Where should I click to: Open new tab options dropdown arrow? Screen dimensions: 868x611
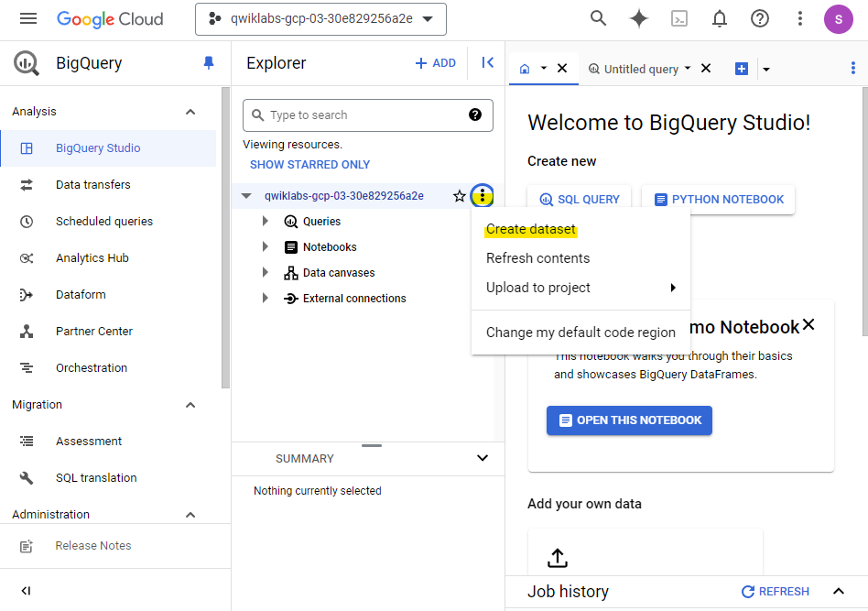coord(766,70)
